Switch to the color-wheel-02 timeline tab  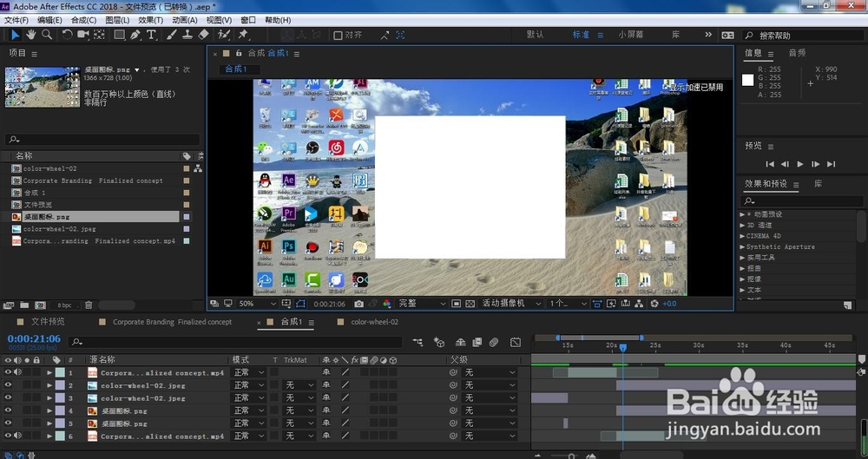click(x=374, y=322)
